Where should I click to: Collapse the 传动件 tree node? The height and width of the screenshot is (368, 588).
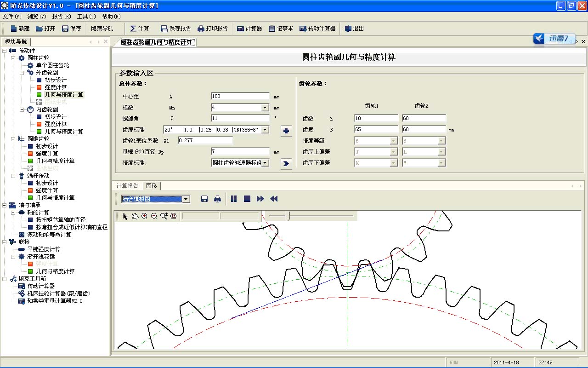5,51
